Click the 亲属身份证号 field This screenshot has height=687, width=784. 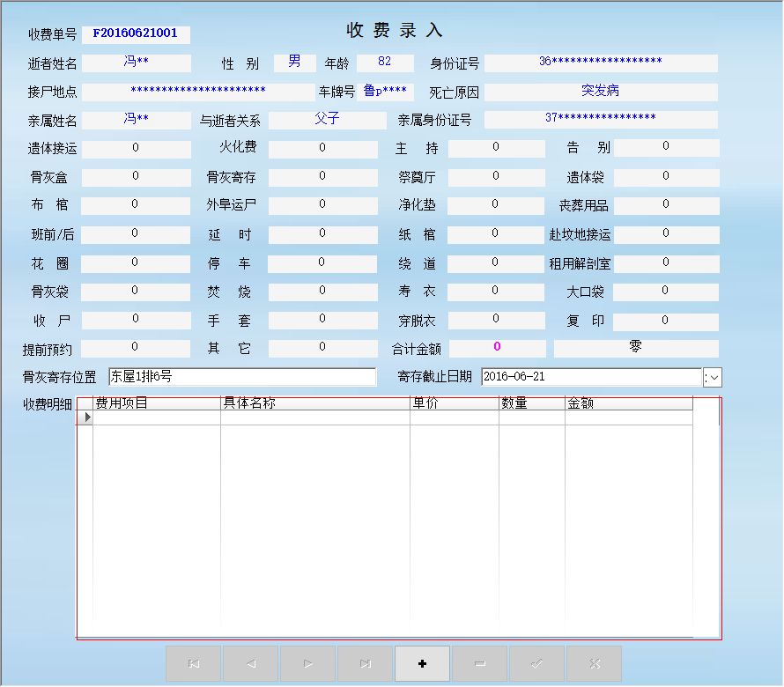601,120
